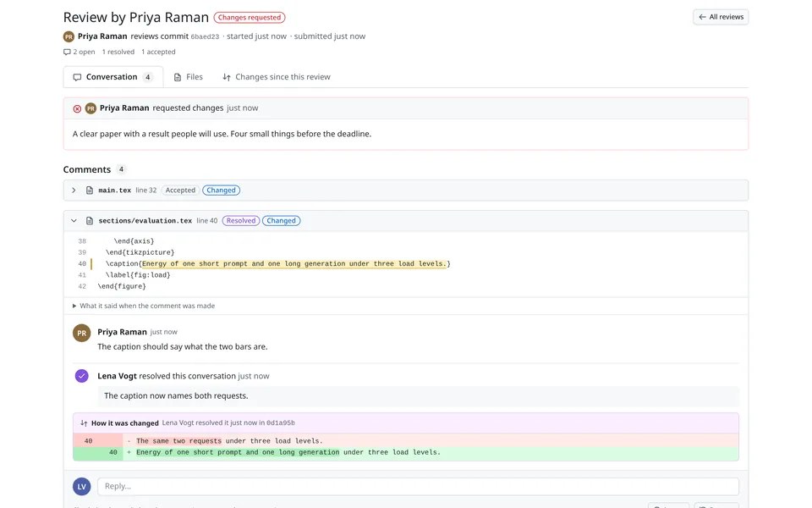Viewport: 812px width, 508px height.
Task: Click Priya Raman avatar in review header
Action: click(69, 36)
